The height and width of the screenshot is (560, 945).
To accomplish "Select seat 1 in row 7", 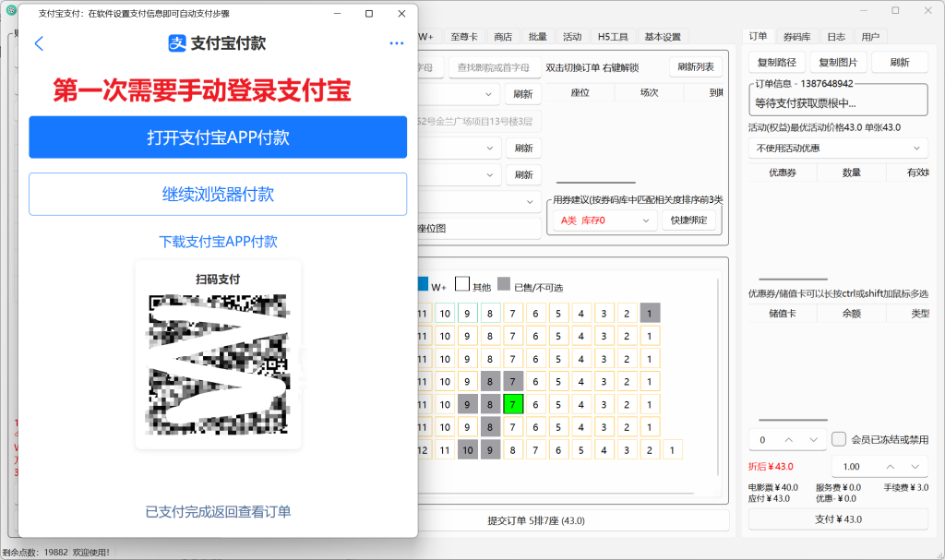I will click(673, 449).
